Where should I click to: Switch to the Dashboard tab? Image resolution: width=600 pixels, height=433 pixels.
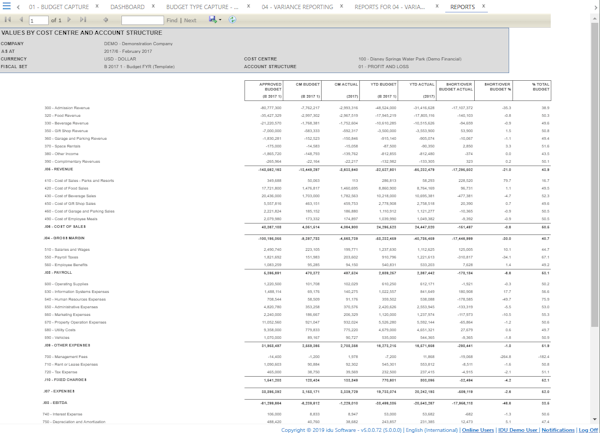(x=127, y=7)
